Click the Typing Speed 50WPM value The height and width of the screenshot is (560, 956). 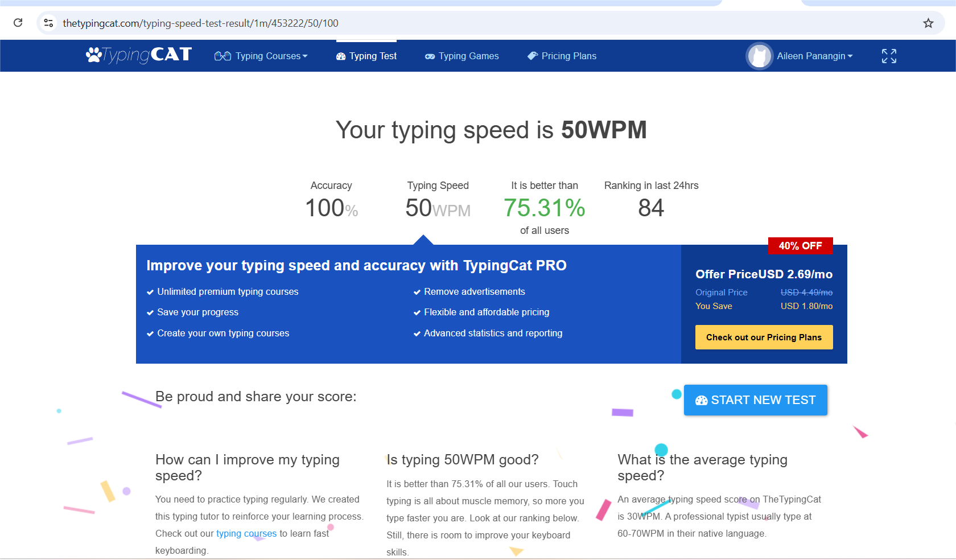click(438, 208)
